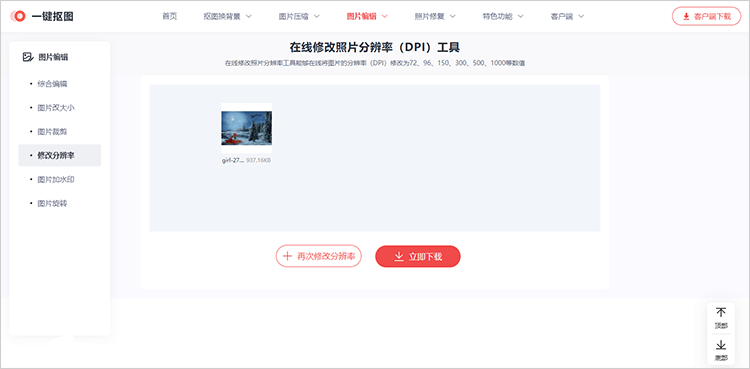Expand the 照片修复 dropdown chevron

[452, 16]
